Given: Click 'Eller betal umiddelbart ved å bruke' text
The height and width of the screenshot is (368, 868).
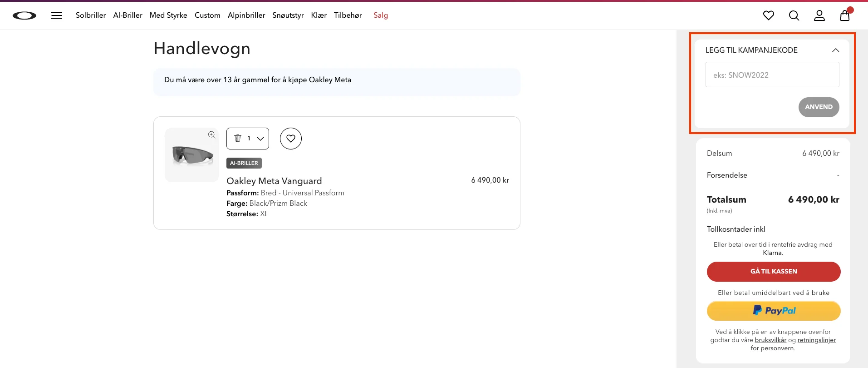Looking at the screenshot, I should pyautogui.click(x=774, y=293).
